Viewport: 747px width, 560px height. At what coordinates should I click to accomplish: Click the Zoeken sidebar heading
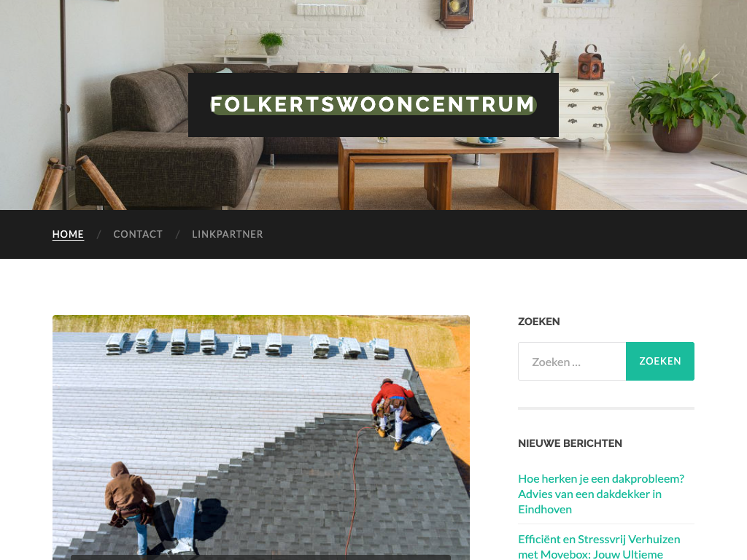point(539,322)
